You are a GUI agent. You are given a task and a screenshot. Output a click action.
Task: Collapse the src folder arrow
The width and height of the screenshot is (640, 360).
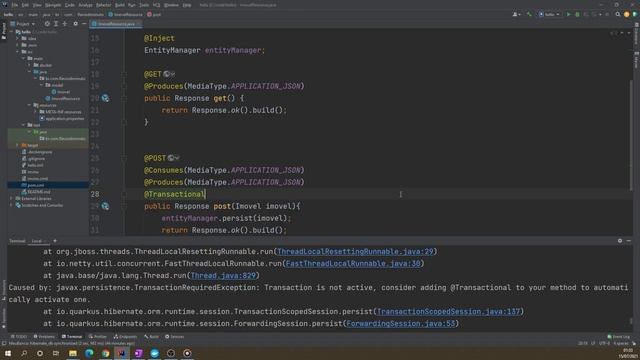[17, 51]
